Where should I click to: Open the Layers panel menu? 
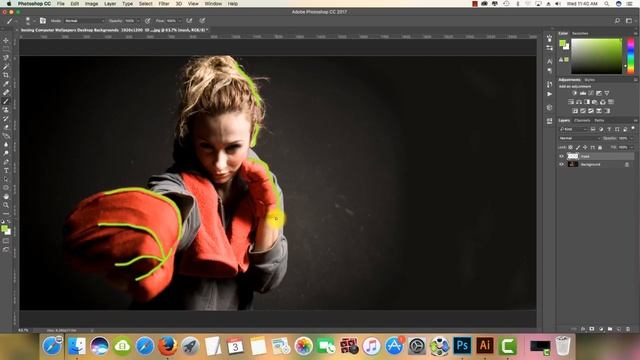tap(635, 120)
